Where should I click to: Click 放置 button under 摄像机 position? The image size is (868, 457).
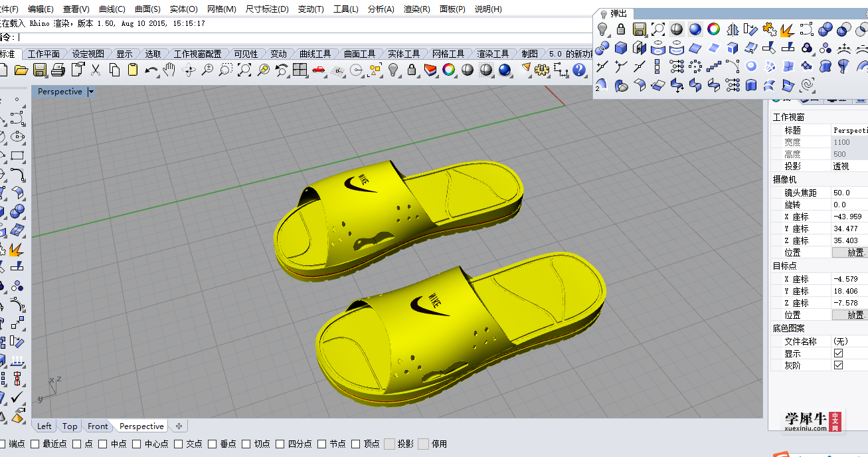click(x=850, y=252)
